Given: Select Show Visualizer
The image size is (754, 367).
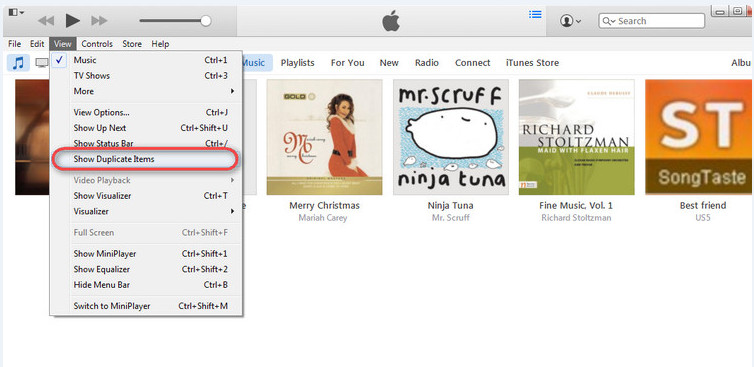Looking at the screenshot, I should pos(147,196).
